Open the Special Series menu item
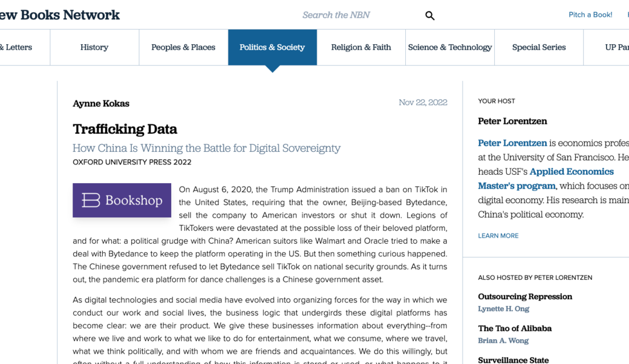Image resolution: width=629 pixels, height=364 pixels. [x=539, y=47]
